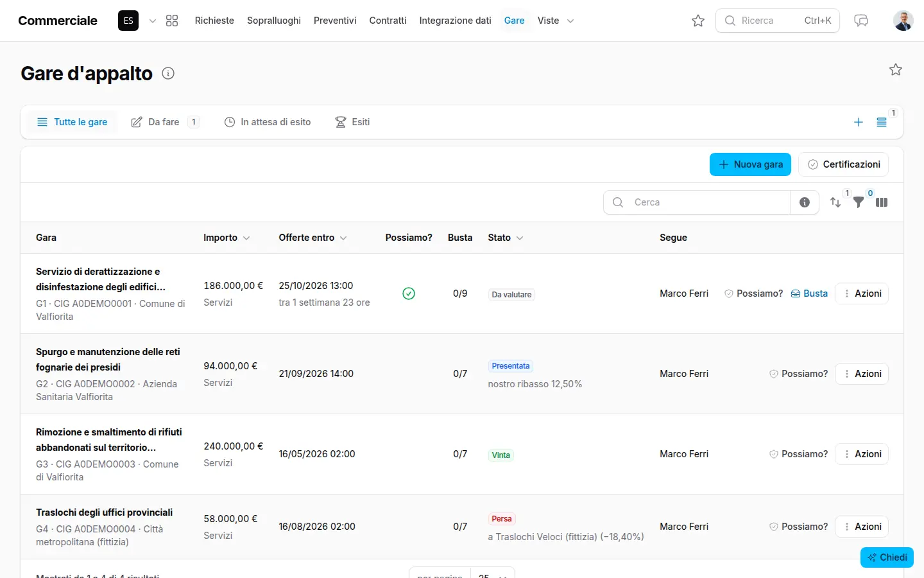Open Azioni for Spurgo e manutenzione row
The width and height of the screenshot is (924, 578).
click(x=862, y=374)
